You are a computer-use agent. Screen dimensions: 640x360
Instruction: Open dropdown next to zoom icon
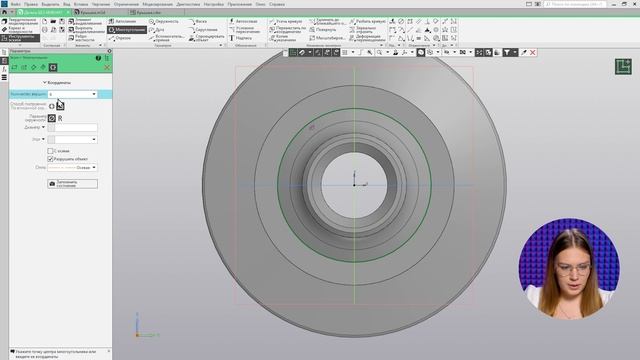[387, 52]
